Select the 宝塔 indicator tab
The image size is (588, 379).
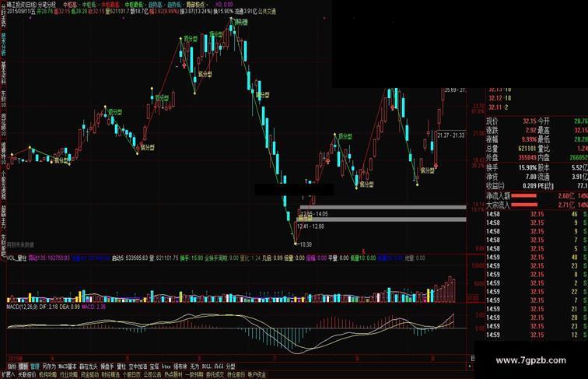tap(154, 367)
